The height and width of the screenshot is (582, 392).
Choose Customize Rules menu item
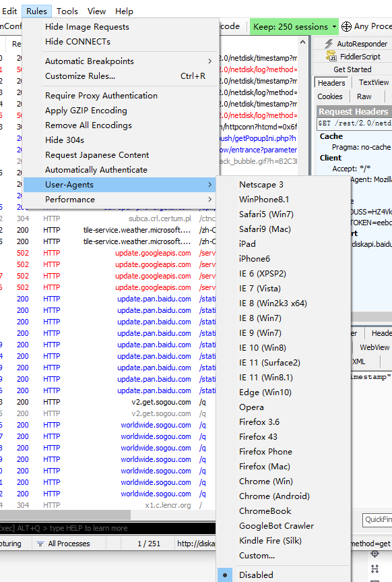coord(121,76)
